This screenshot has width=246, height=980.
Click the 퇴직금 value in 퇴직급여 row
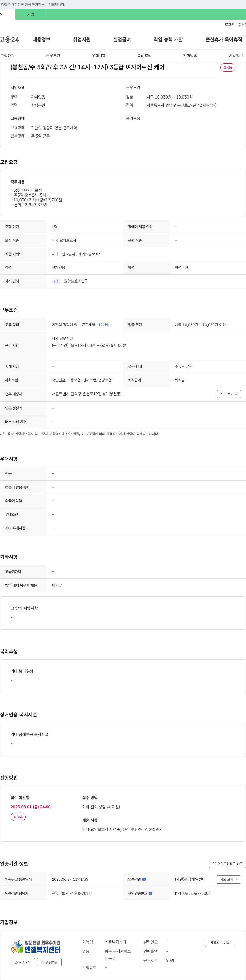coord(180,380)
